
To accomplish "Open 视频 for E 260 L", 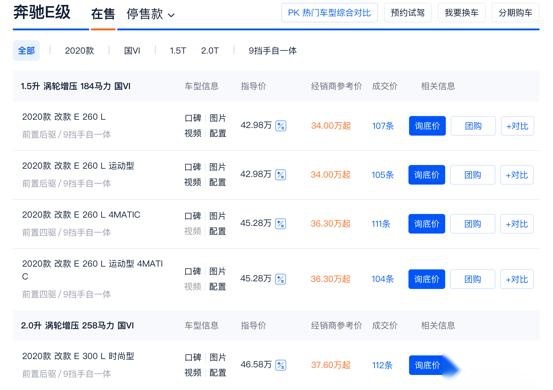I will coord(193,133).
